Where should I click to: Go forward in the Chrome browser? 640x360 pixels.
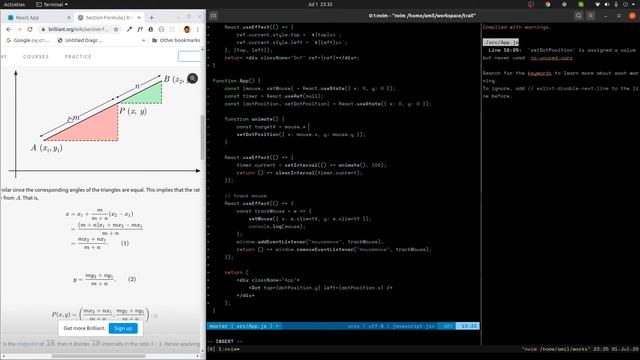point(19,29)
